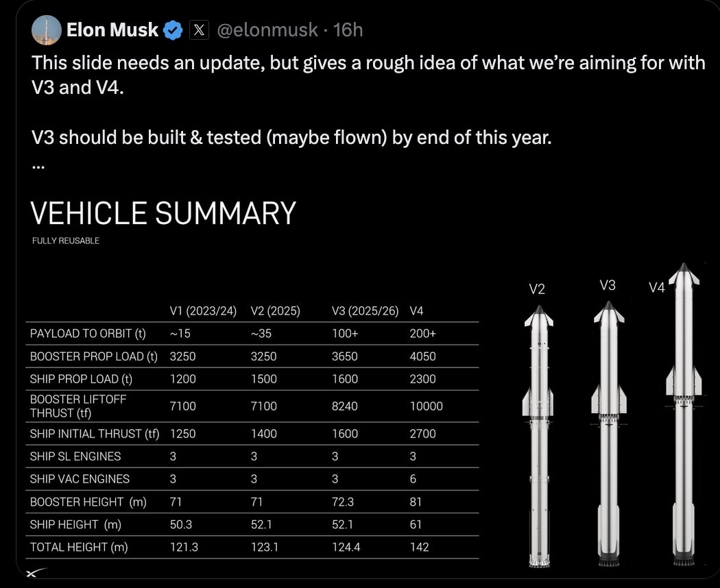Select the V2 rocket illustration

tap(538, 439)
